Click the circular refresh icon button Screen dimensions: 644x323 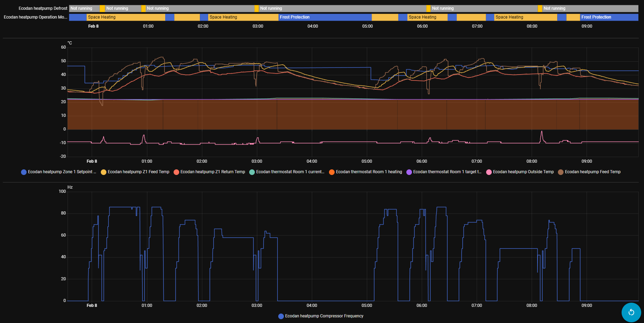tap(631, 312)
